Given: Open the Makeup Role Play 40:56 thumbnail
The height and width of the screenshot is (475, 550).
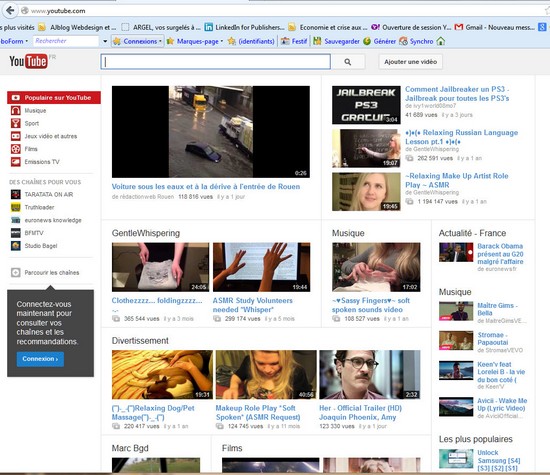Looking at the screenshot, I should point(266,374).
